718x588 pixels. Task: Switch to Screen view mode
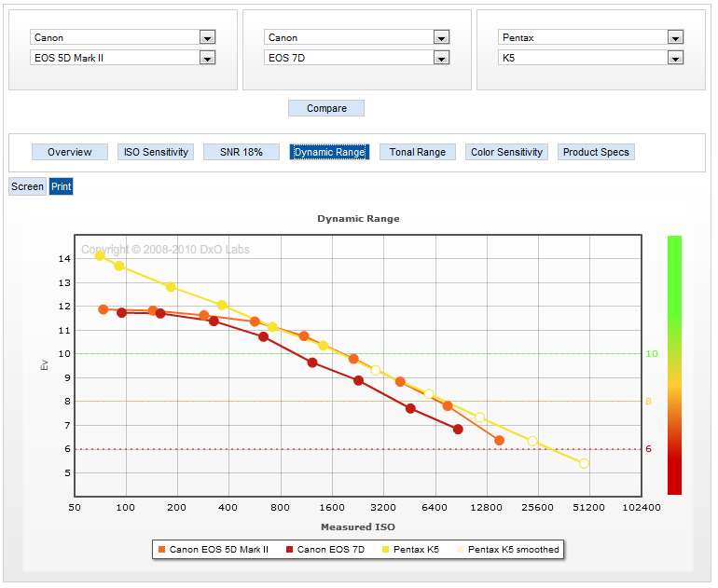pyautogui.click(x=27, y=186)
